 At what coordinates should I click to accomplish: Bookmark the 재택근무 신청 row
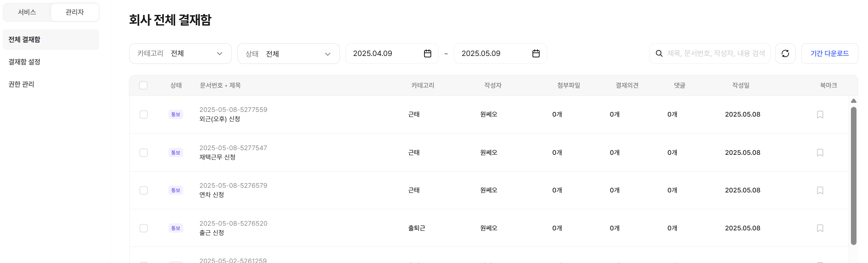tap(820, 153)
